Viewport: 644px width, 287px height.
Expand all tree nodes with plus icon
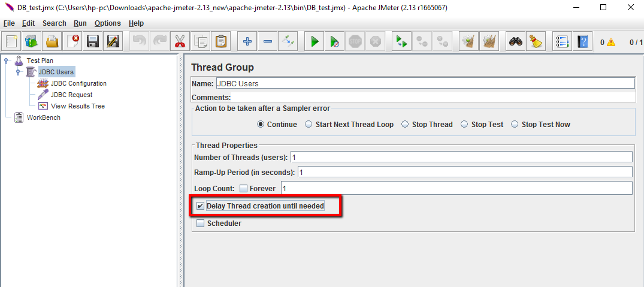pos(247,41)
